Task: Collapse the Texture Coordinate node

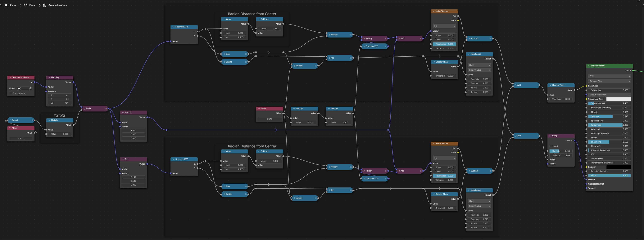Action: click(10, 78)
